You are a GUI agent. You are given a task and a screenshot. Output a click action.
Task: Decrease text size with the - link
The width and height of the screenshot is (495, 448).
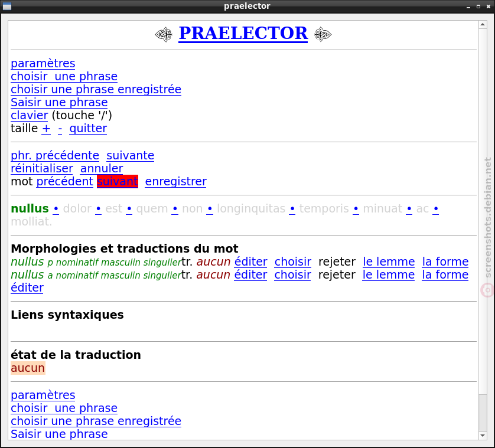point(60,129)
